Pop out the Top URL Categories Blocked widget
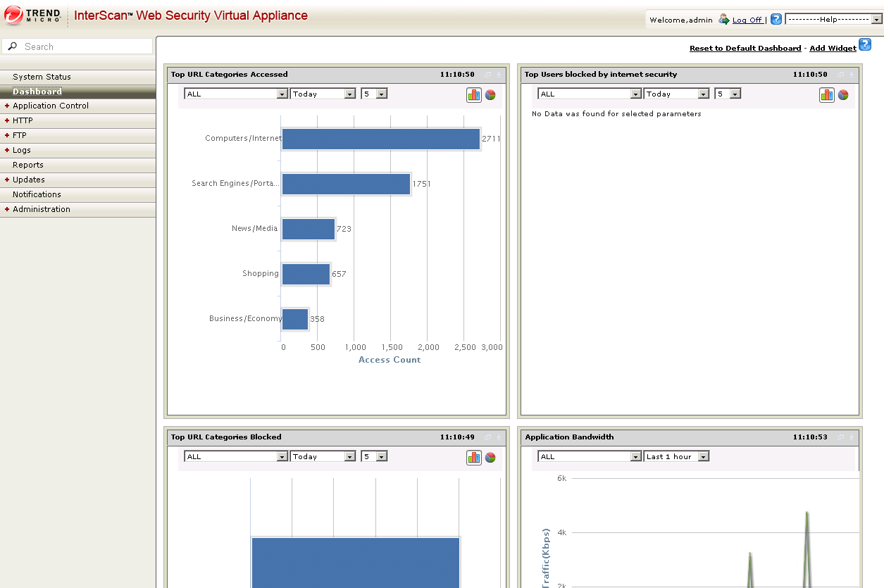This screenshot has width=884, height=588. point(487,437)
